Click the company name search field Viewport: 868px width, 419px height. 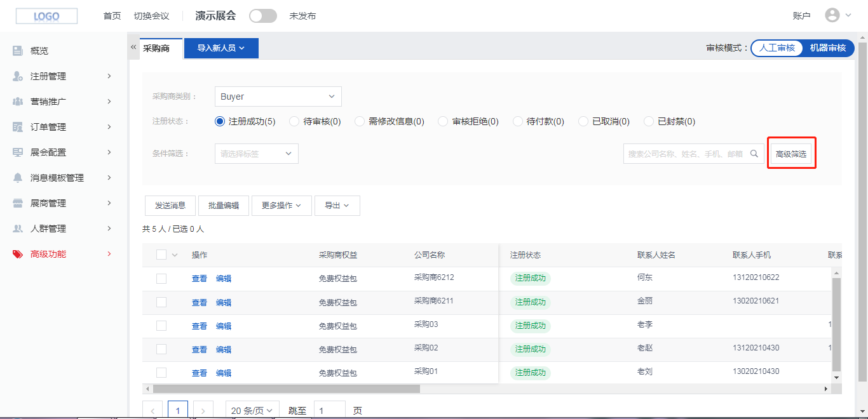tap(693, 154)
